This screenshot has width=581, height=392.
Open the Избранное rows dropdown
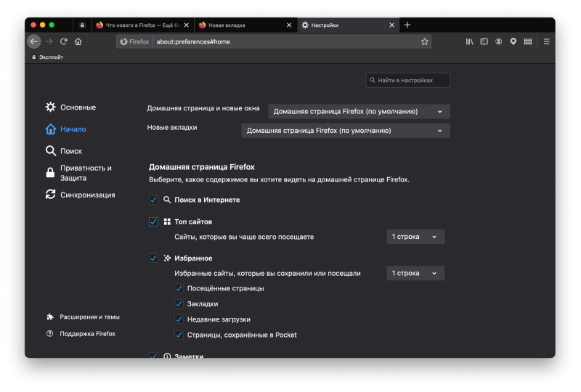point(415,273)
